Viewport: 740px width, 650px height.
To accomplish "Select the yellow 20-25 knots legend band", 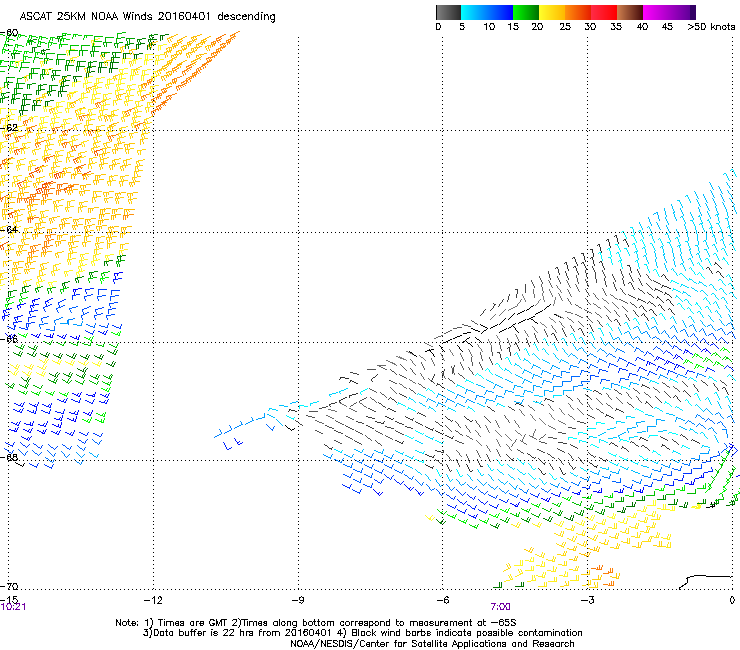I will 552,12.
